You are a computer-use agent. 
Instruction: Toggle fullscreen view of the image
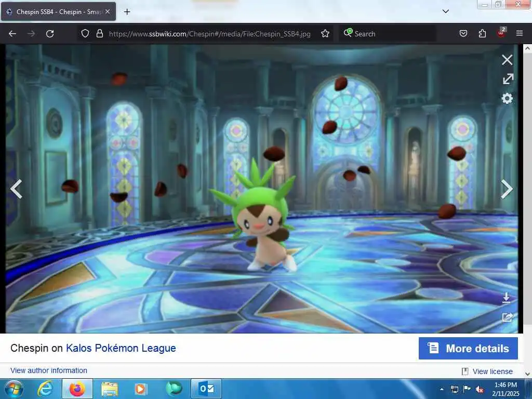pos(508,79)
